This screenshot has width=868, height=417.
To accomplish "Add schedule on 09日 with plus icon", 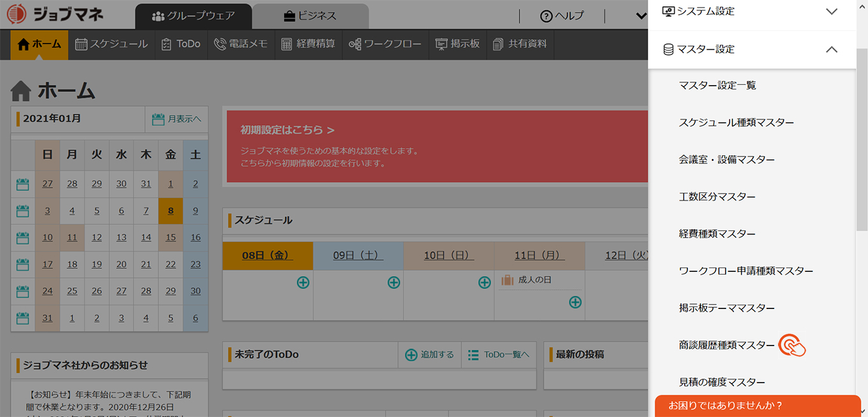I will tap(394, 282).
